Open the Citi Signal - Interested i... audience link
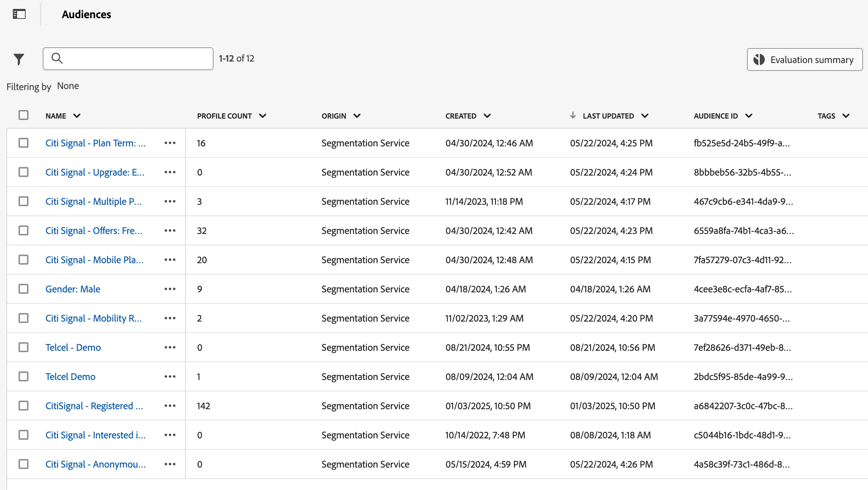The width and height of the screenshot is (868, 490). (96, 435)
